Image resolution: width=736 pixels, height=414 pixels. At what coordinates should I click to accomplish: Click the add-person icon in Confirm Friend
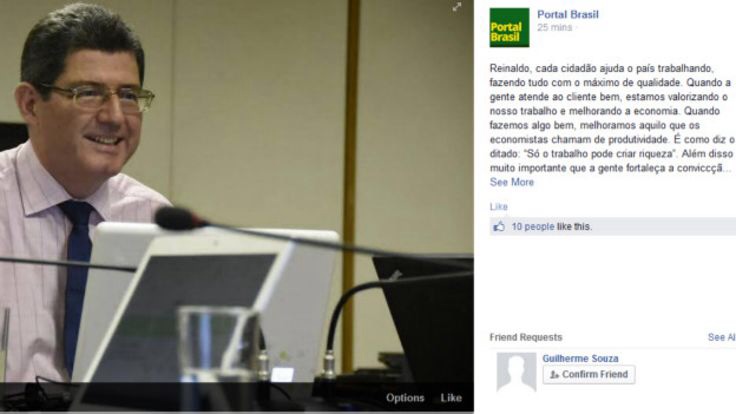click(x=554, y=375)
